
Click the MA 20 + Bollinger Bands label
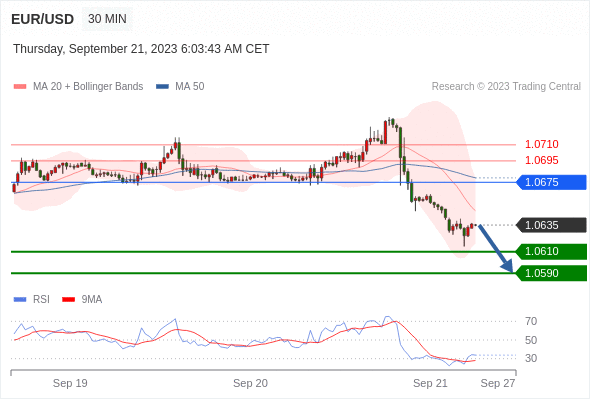pos(88,87)
